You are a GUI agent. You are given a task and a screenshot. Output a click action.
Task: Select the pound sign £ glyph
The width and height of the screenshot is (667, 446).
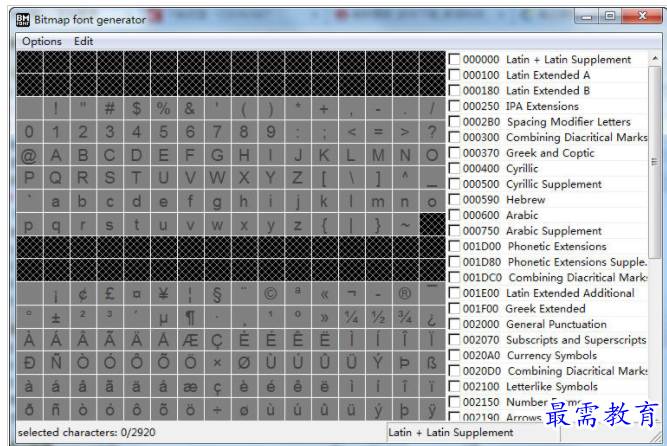pos(110,294)
